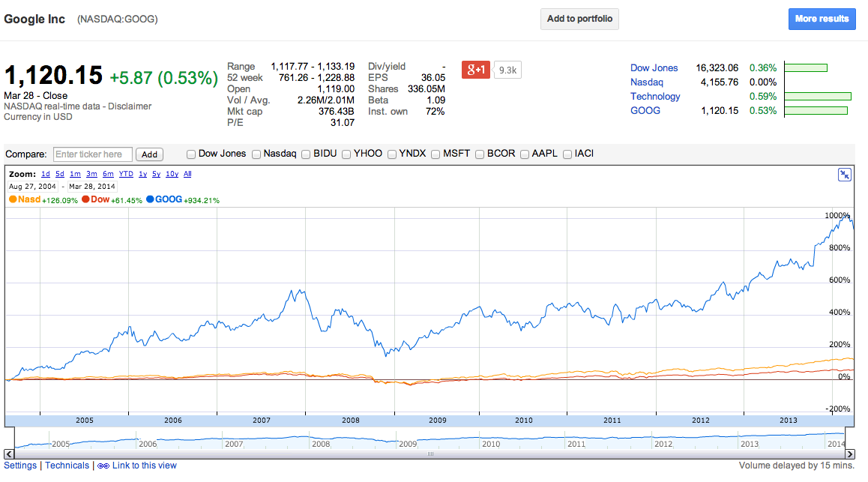Click the 1,120.15 share price
This screenshot has width=868, height=482.
pyautogui.click(x=53, y=75)
